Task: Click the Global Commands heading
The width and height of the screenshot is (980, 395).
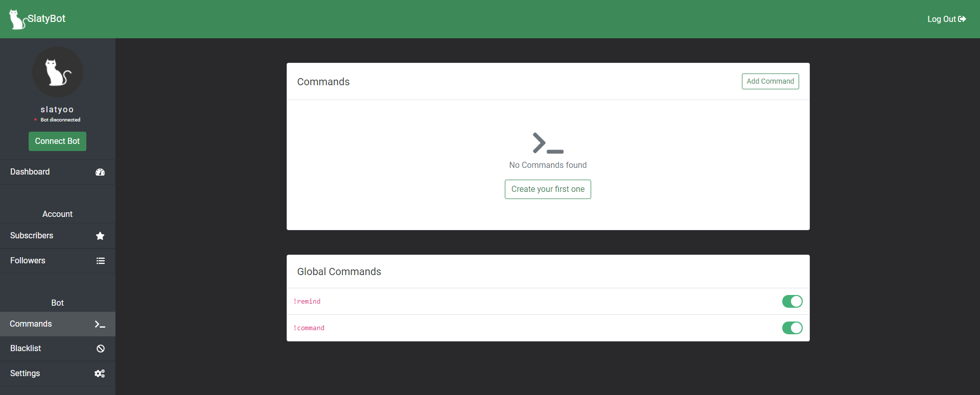Action: click(x=339, y=271)
